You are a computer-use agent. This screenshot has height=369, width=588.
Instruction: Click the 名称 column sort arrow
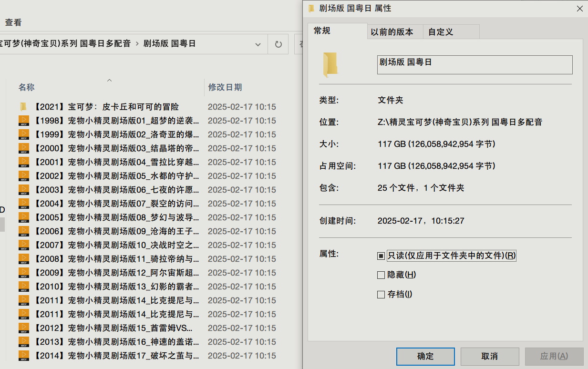click(109, 81)
